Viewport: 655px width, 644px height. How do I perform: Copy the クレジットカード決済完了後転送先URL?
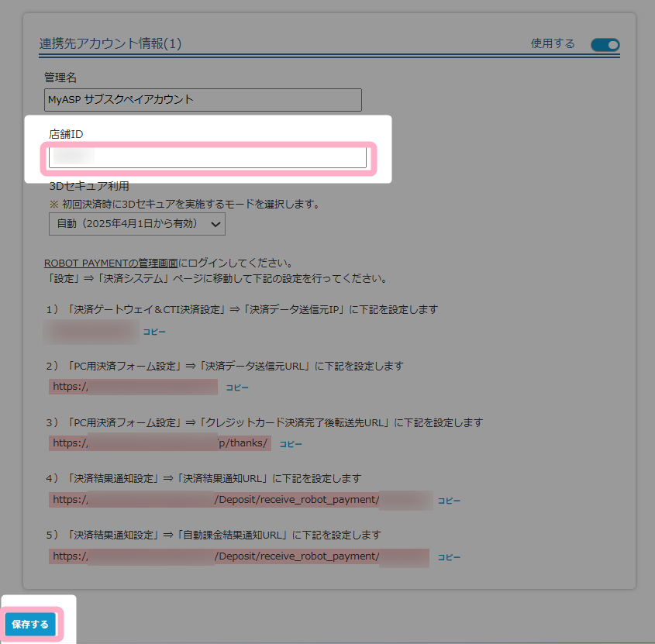(x=290, y=444)
